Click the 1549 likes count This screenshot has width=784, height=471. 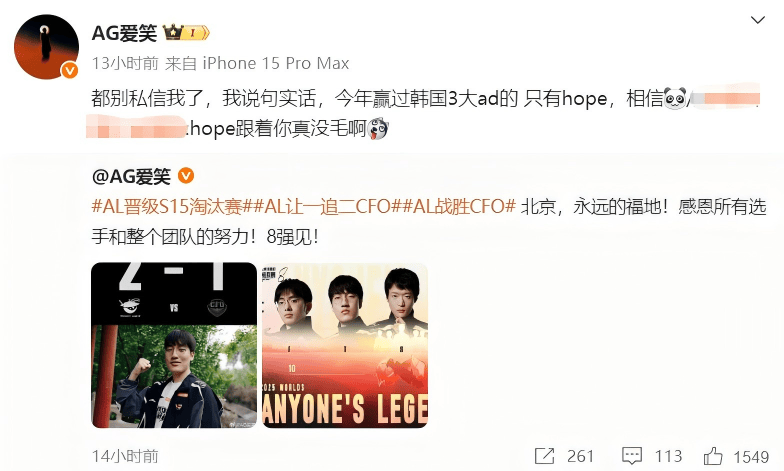coord(751,456)
